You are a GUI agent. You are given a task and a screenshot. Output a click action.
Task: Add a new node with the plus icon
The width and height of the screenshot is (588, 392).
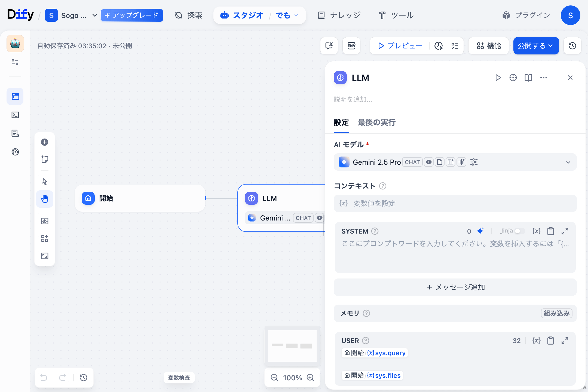tap(45, 142)
